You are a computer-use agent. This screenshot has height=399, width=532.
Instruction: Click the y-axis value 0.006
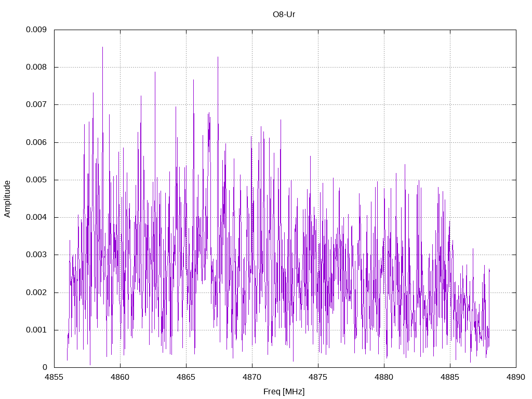coord(36,142)
